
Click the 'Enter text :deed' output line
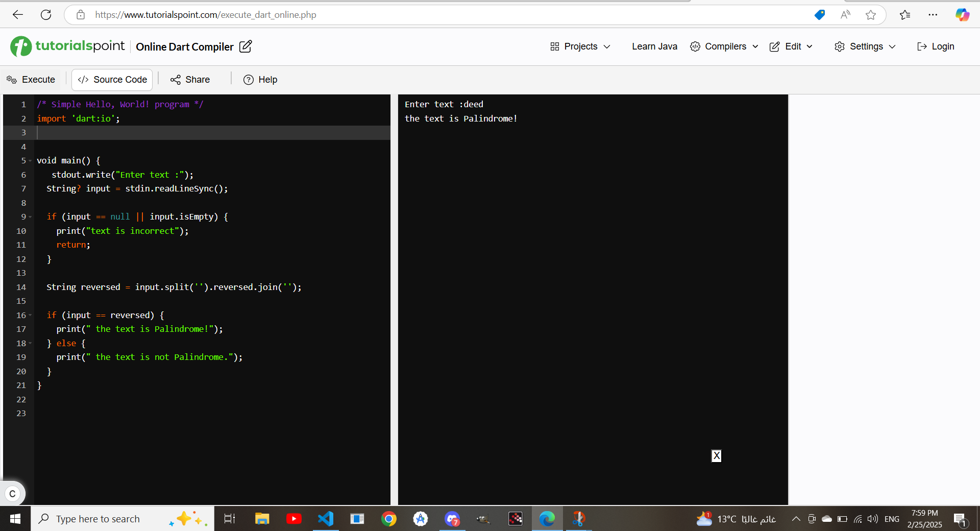click(x=444, y=105)
